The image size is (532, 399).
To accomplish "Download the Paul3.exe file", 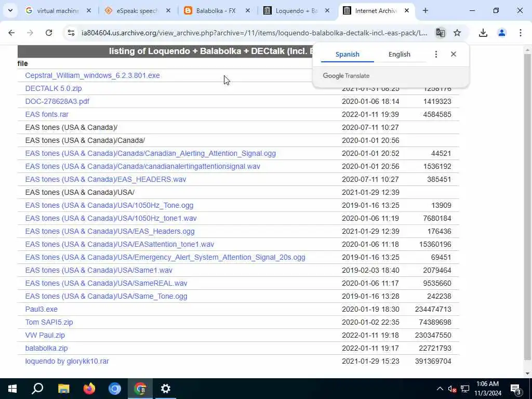I will [42, 309].
